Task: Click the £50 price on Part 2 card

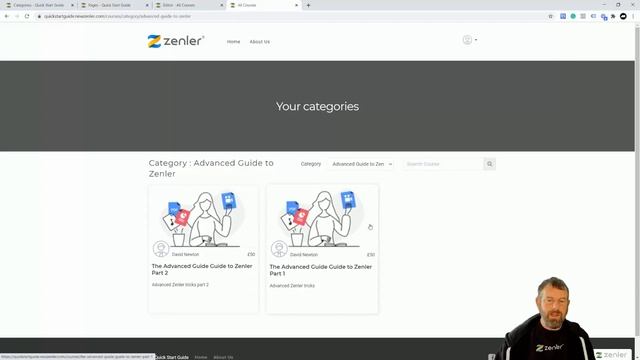Action: pos(251,254)
